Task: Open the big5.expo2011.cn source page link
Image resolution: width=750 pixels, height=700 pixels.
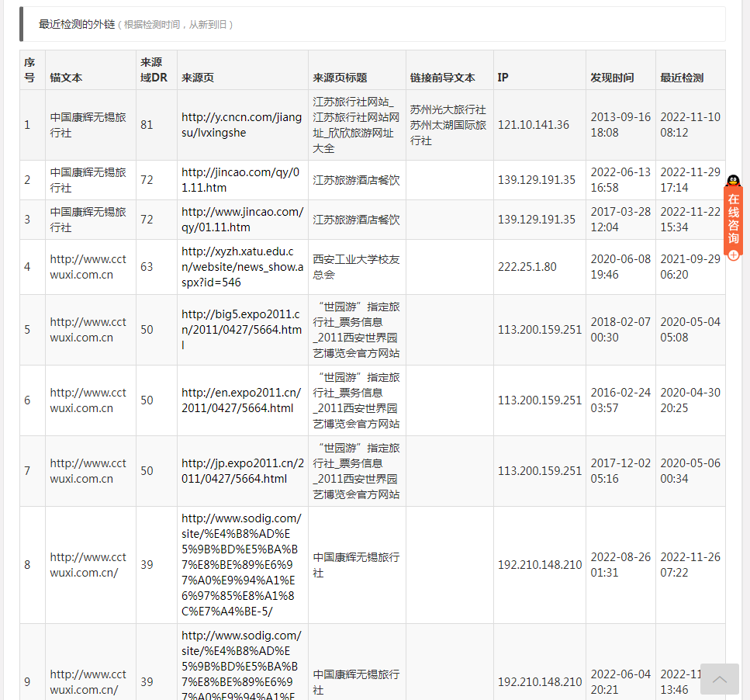Action: coord(241,329)
